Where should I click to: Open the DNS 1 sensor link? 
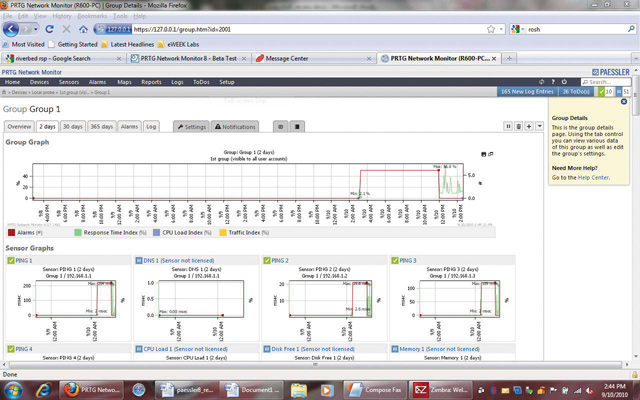pos(179,260)
